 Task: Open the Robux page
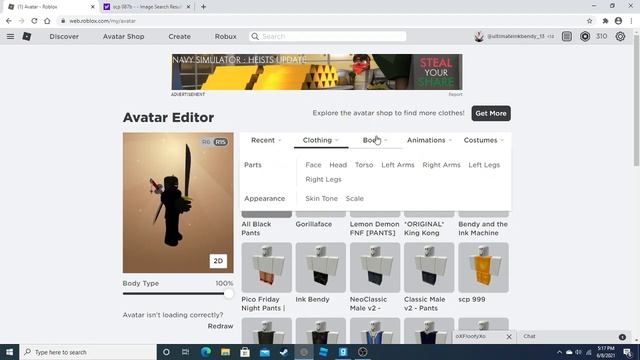[226, 36]
